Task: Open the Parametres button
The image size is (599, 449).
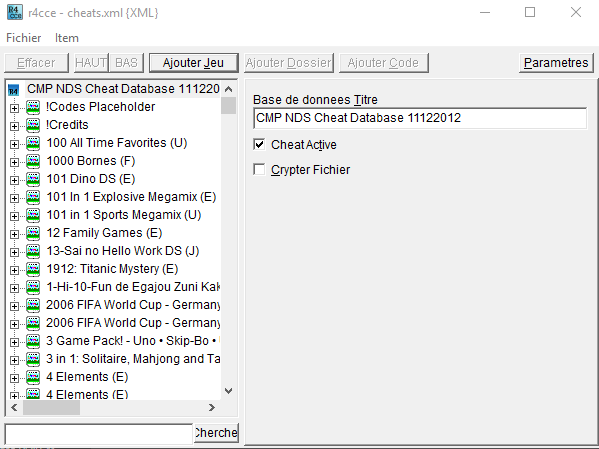Action: (x=556, y=63)
